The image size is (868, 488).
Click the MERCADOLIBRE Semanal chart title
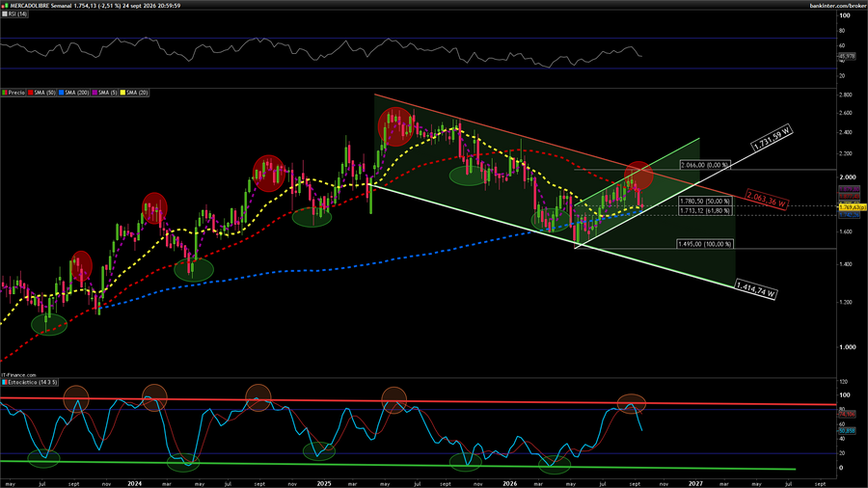(x=41, y=6)
